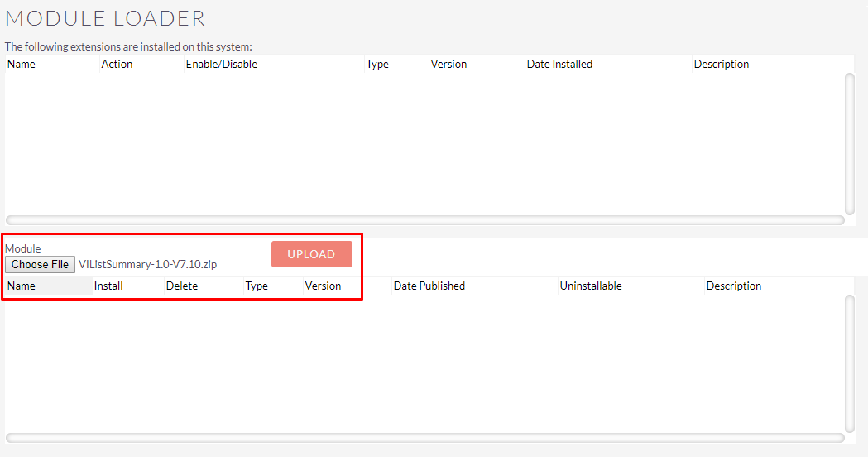Click the Delete column header
Screen dimensions: 868x457
(182, 286)
